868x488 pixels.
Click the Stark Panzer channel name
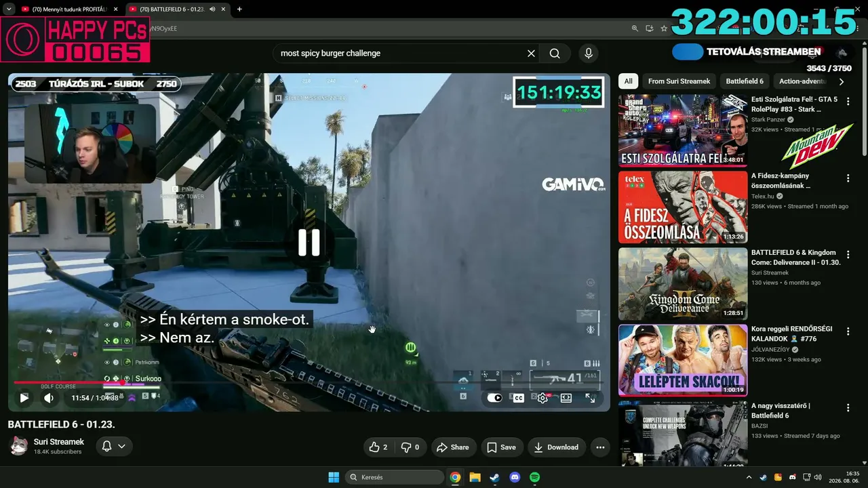pos(768,120)
